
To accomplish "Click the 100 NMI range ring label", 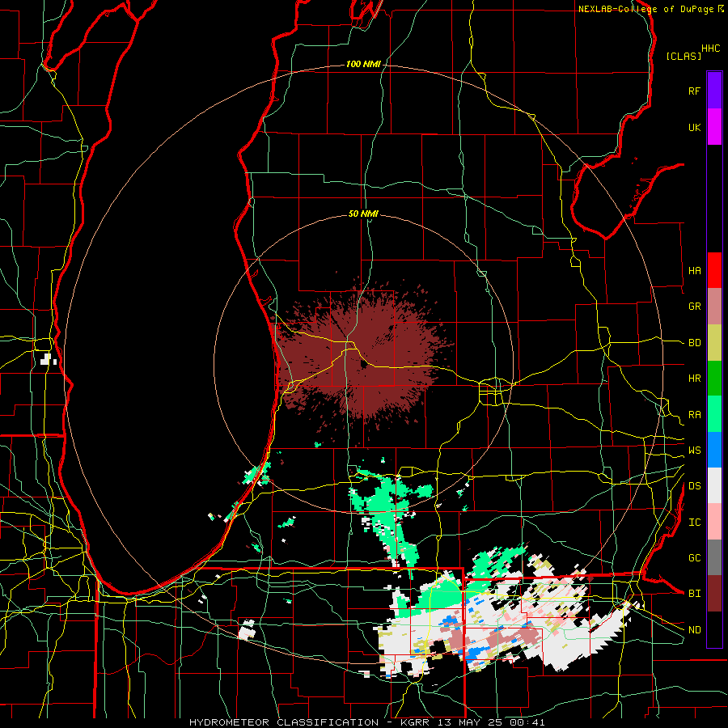I will click(363, 64).
